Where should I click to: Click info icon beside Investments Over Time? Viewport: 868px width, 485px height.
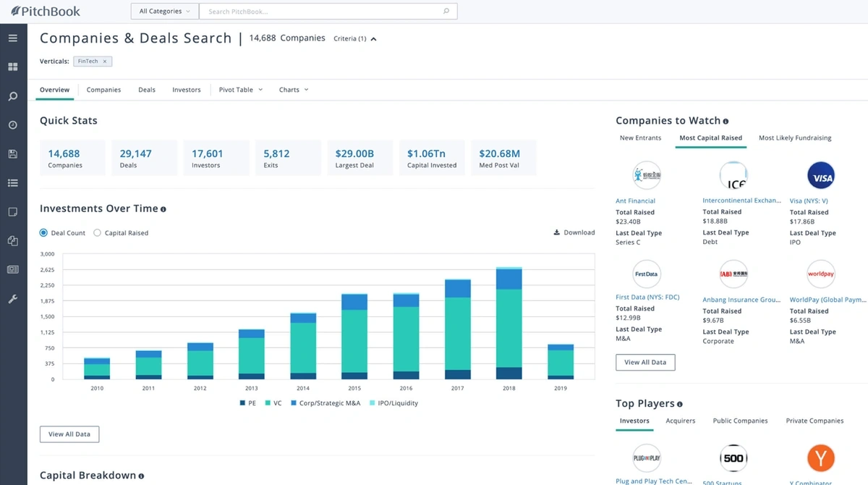(163, 209)
